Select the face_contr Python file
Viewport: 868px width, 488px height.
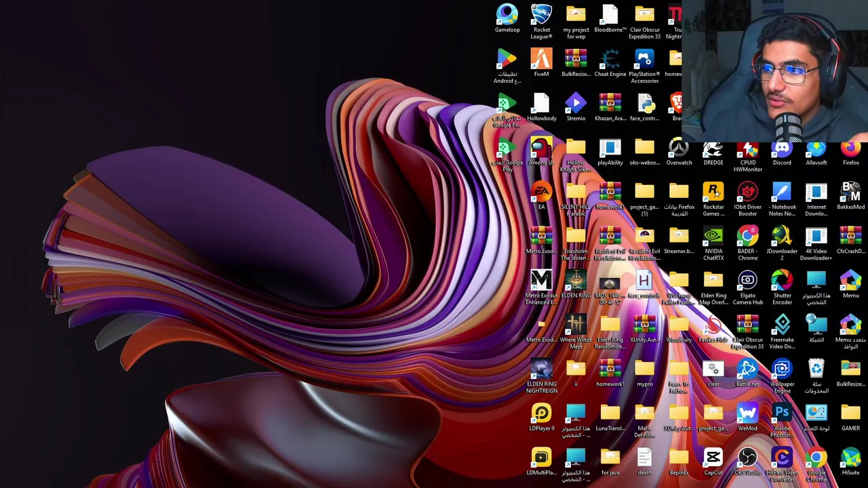tap(644, 108)
